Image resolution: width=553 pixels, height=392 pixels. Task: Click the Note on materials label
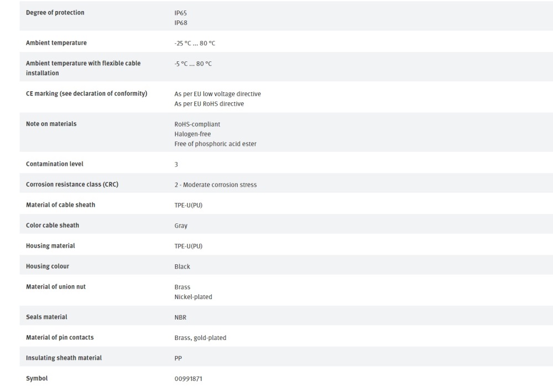pos(51,124)
